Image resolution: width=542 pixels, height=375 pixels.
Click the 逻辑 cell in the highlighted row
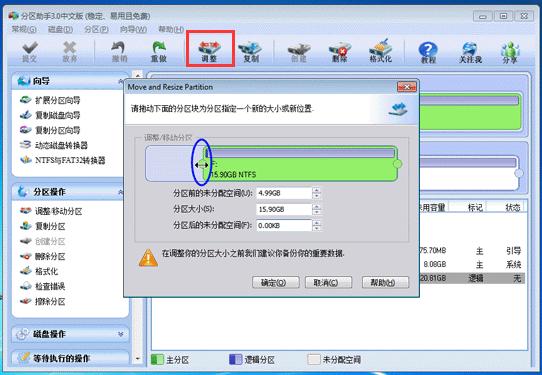coord(476,278)
